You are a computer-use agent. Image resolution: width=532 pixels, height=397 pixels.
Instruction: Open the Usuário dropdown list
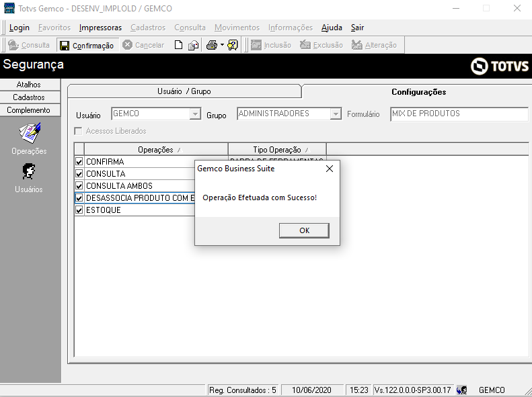[195, 114]
